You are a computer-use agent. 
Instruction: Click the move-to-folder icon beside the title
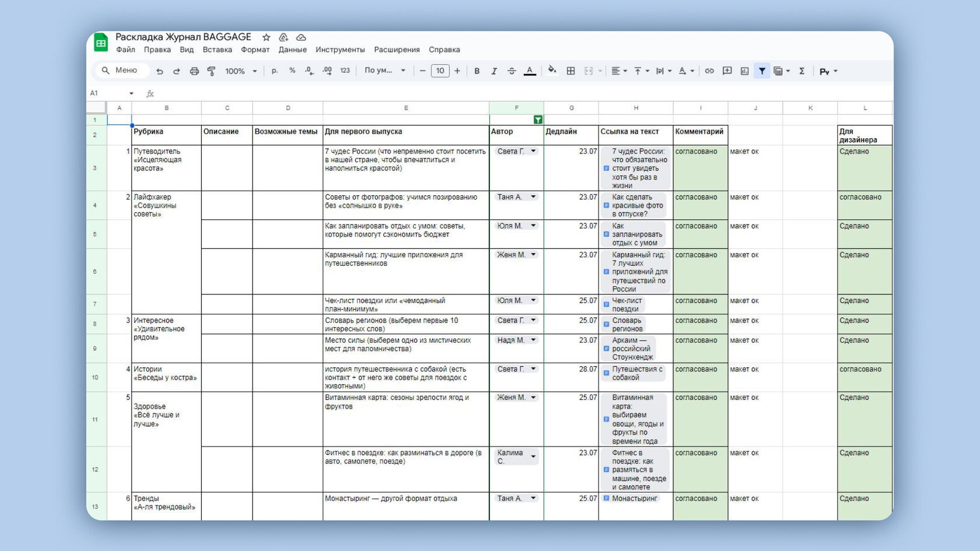(283, 37)
